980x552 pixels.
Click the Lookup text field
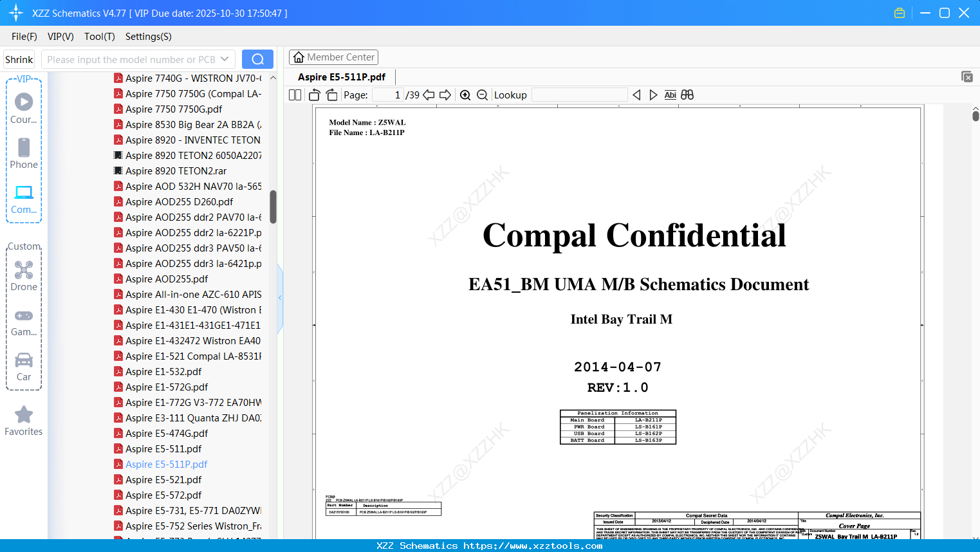tap(580, 95)
